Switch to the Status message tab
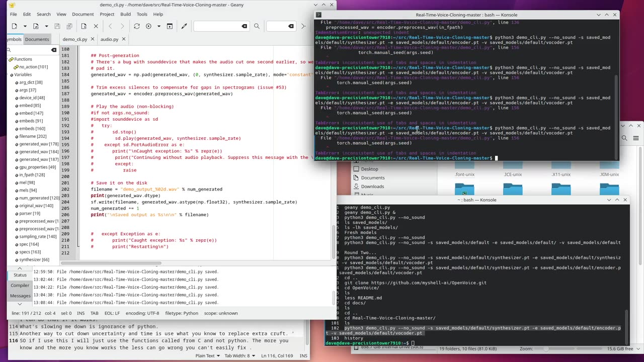This screenshot has width=644, height=362. [x=20, y=275]
